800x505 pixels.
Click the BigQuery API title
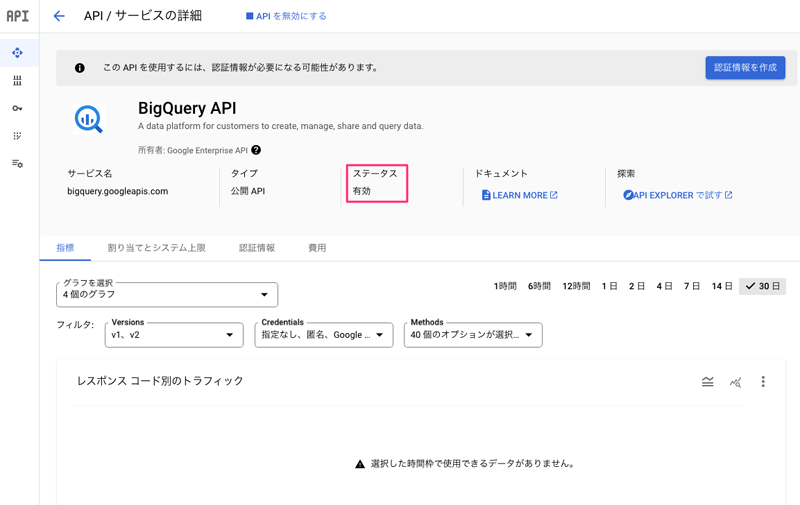click(x=187, y=108)
